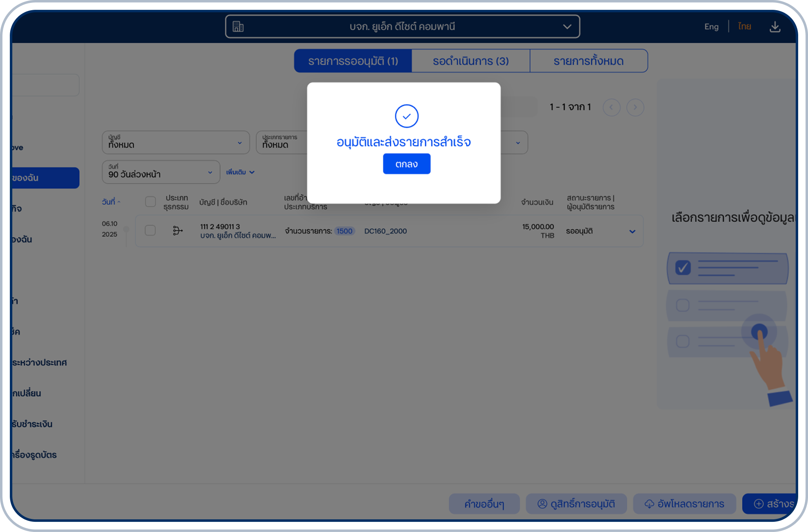808x532 pixels.
Task: Click the success checkmark circle icon
Action: click(x=406, y=116)
